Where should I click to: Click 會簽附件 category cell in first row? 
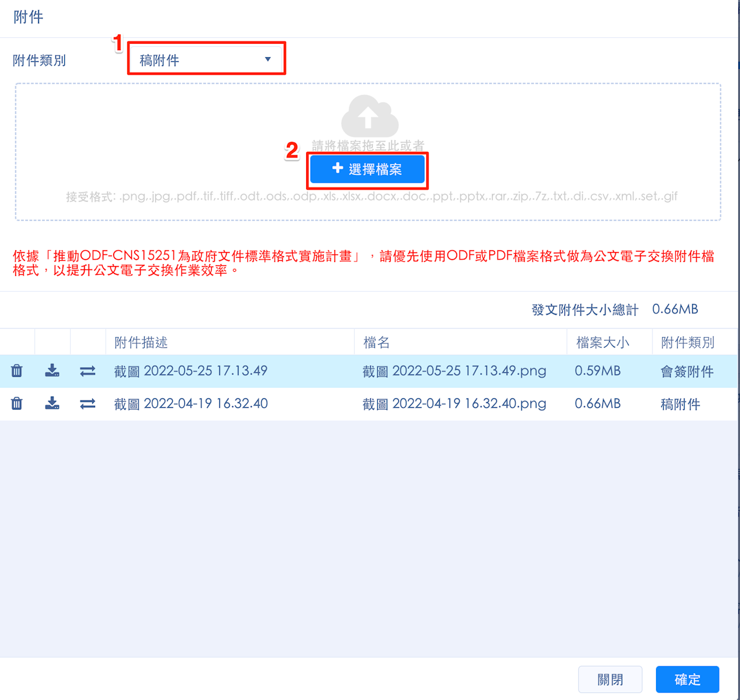click(686, 372)
